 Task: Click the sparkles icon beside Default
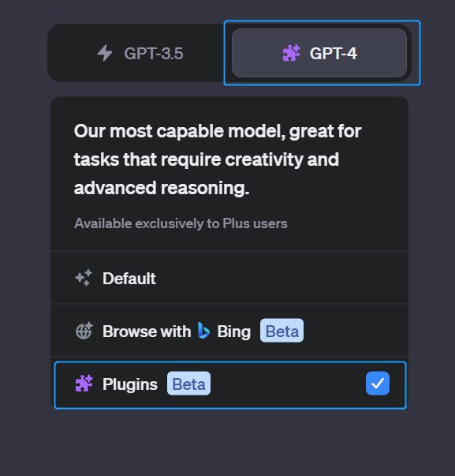84,277
